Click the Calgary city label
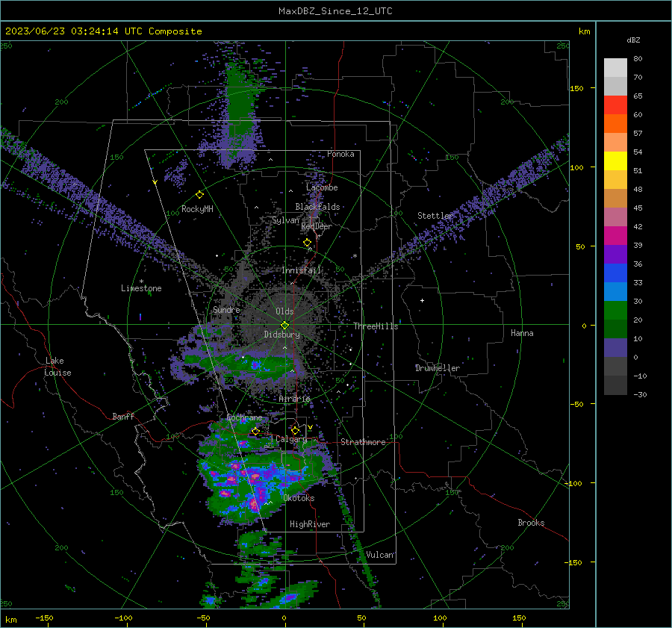The height and width of the screenshot is (628, 672). click(291, 439)
